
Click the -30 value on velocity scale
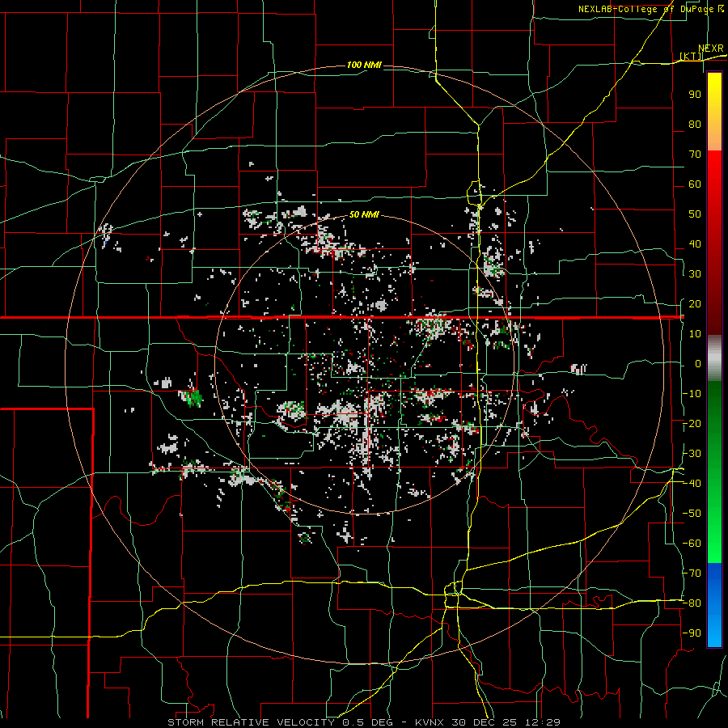tap(692, 454)
